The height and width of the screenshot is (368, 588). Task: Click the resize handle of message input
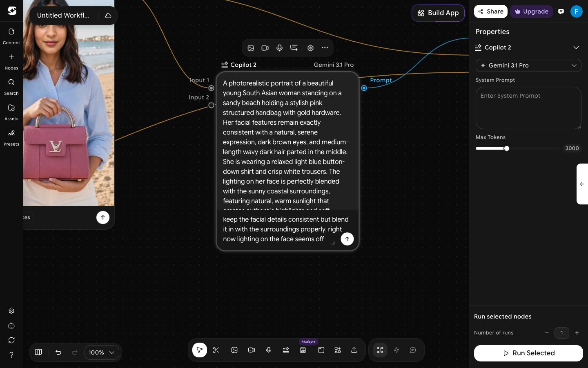[x=333, y=243]
